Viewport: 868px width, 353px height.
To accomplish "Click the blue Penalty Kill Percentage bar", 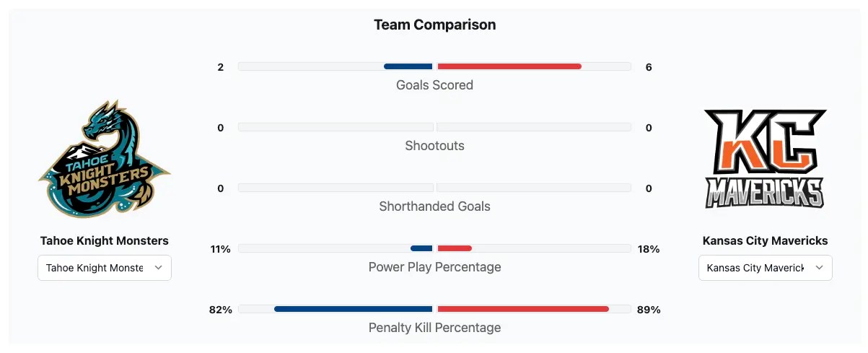I will (354, 309).
